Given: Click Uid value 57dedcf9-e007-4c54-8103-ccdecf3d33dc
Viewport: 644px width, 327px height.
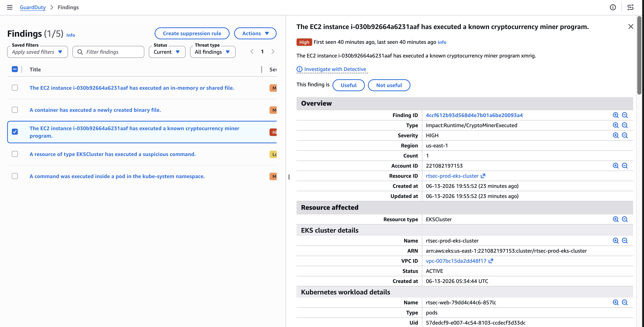Looking at the screenshot, I should coord(476,323).
